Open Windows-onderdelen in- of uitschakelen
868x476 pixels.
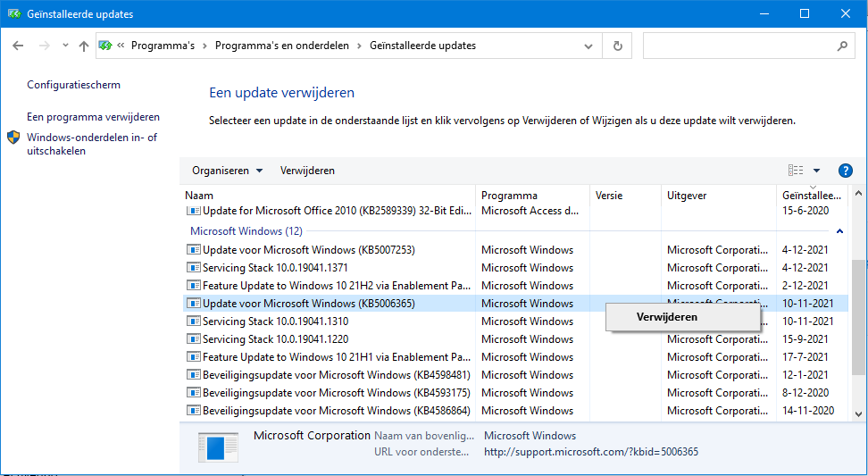pyautogui.click(x=92, y=144)
